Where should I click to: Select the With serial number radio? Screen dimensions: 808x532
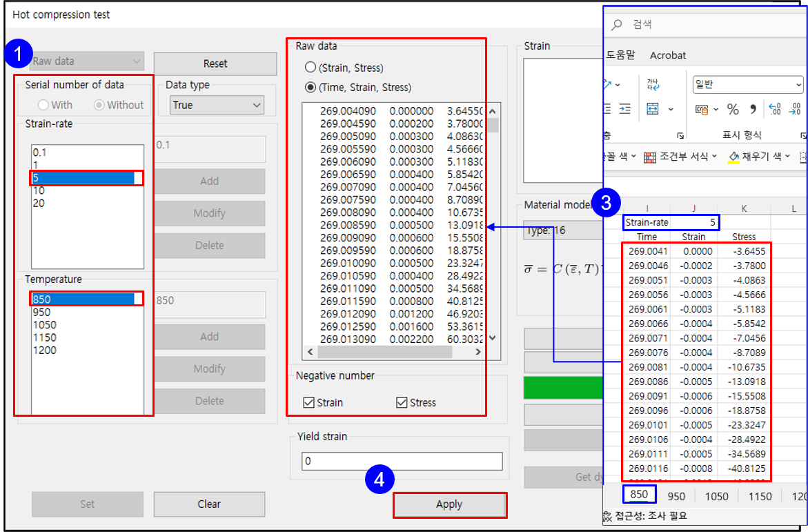[x=43, y=105]
